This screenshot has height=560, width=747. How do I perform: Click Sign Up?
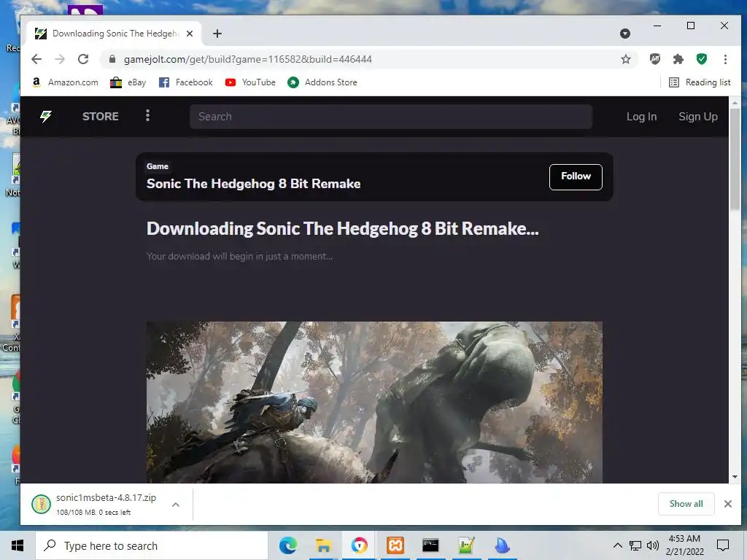click(x=698, y=117)
